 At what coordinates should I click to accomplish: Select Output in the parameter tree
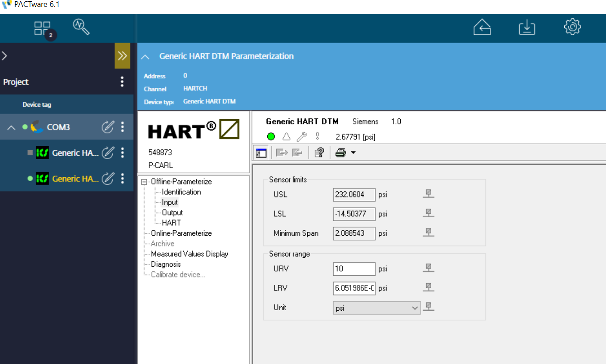(x=172, y=213)
